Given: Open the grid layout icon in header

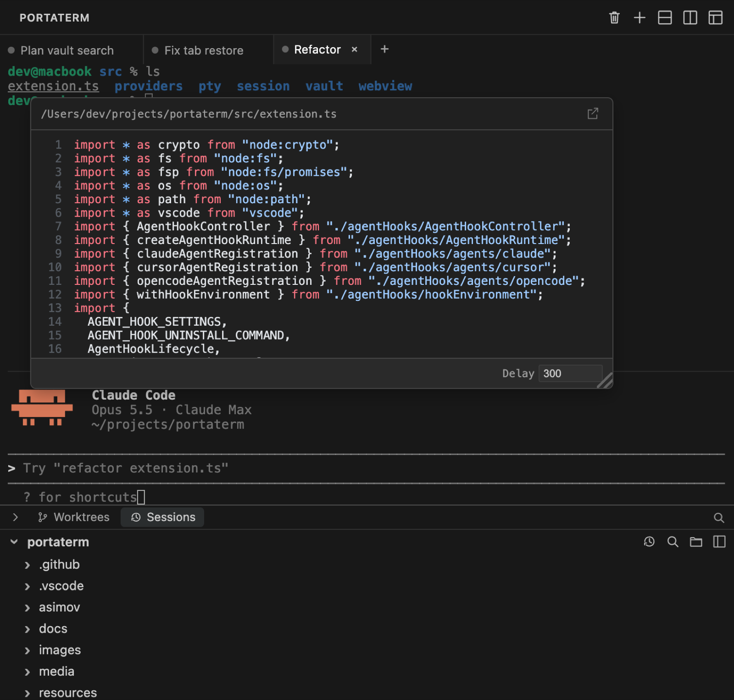Looking at the screenshot, I should click(x=715, y=18).
